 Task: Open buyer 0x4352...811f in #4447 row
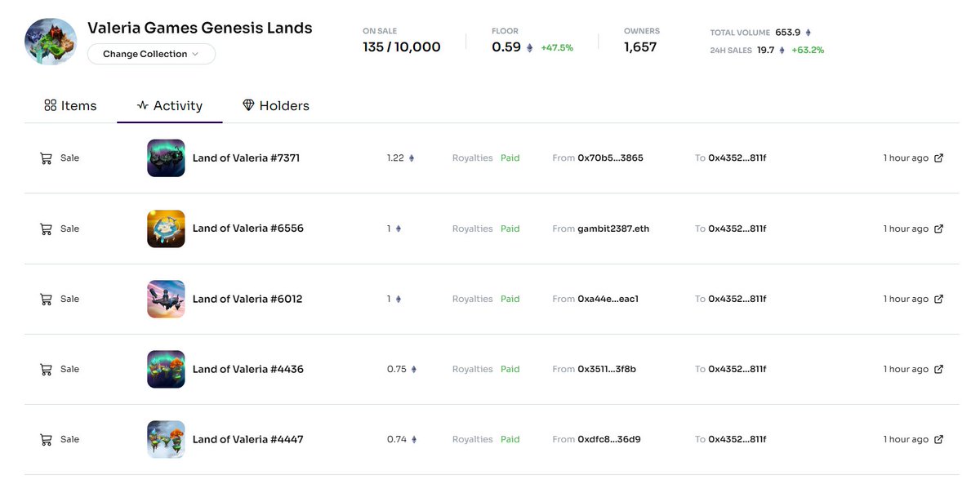point(737,439)
